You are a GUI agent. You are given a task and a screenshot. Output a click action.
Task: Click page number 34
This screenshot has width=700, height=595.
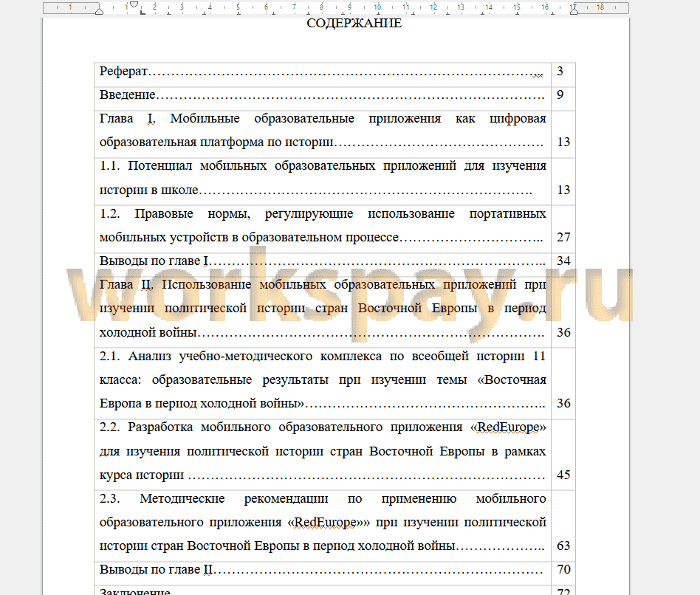coord(563,261)
